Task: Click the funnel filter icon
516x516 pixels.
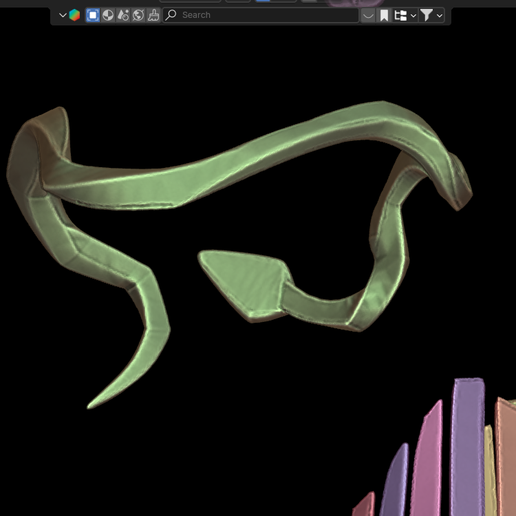Action: [x=426, y=15]
